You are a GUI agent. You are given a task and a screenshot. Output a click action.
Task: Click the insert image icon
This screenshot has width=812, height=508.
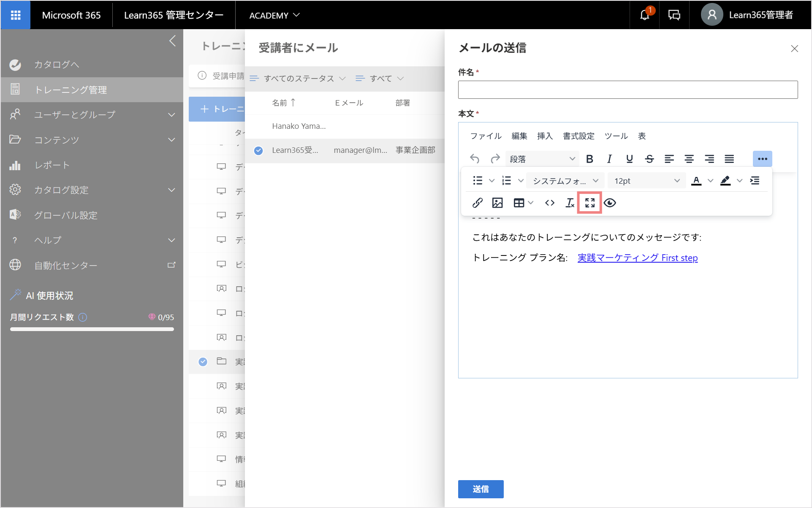point(497,203)
